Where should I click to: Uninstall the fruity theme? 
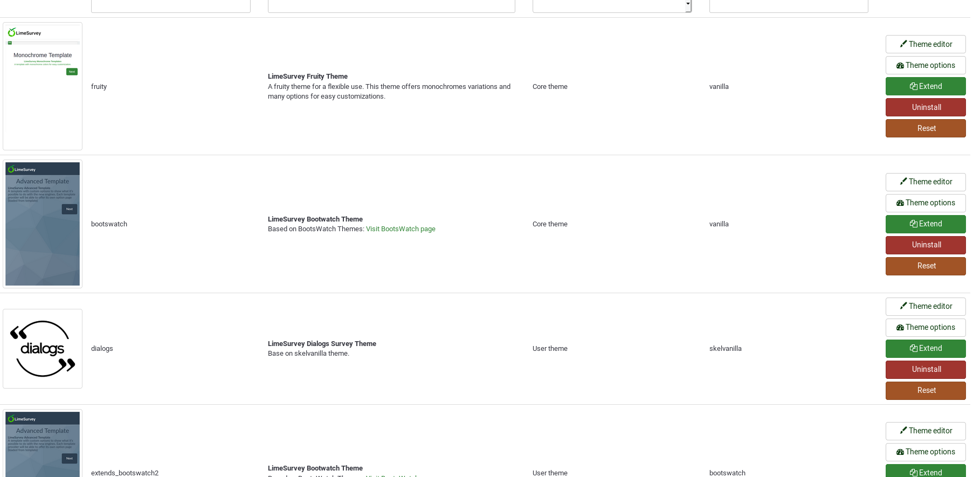(x=925, y=107)
